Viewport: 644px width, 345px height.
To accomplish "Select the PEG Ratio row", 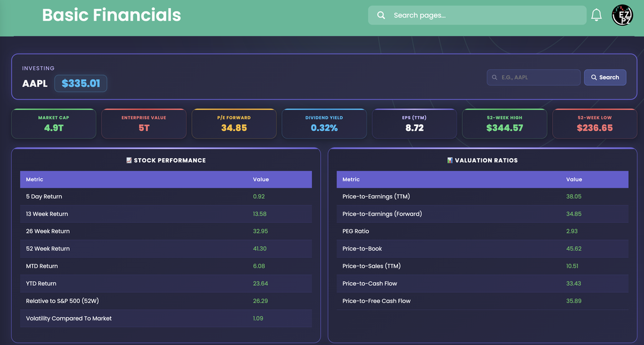I will [x=482, y=231].
